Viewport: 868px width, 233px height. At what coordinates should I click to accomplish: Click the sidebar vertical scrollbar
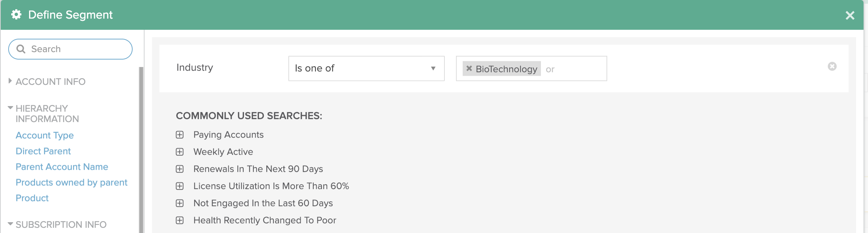click(141, 150)
